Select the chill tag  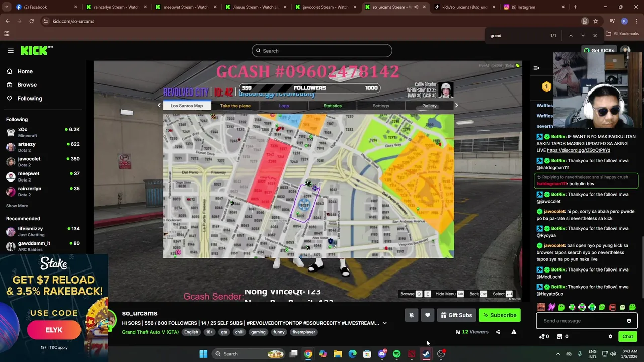click(239, 332)
